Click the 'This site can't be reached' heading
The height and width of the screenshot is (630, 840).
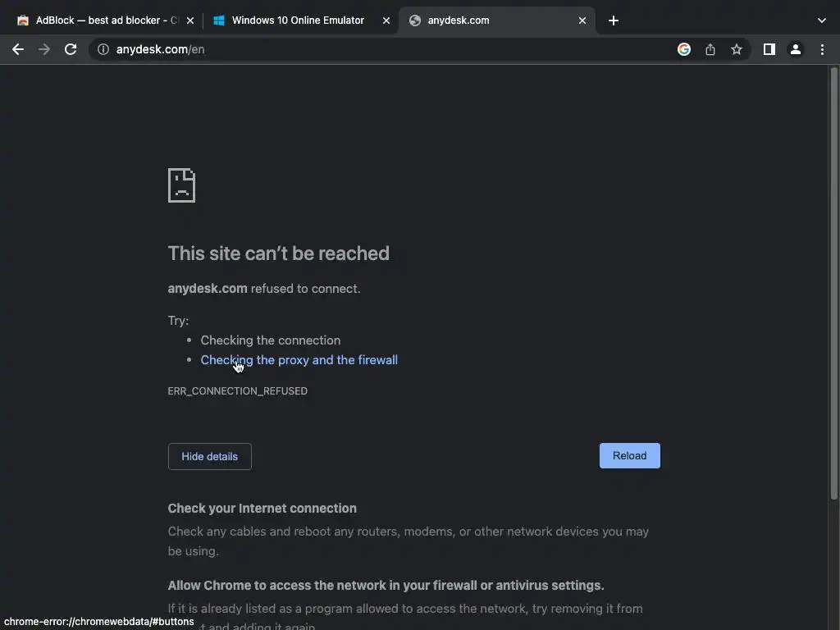pos(279,253)
